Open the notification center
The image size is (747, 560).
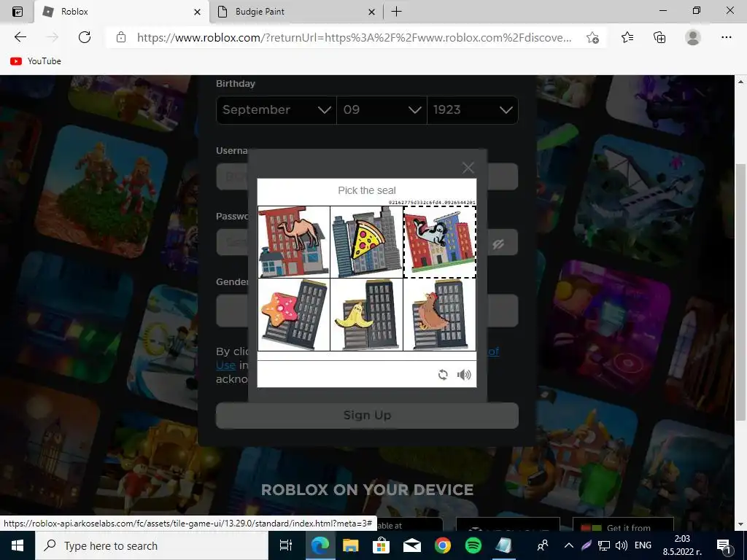pos(724,545)
